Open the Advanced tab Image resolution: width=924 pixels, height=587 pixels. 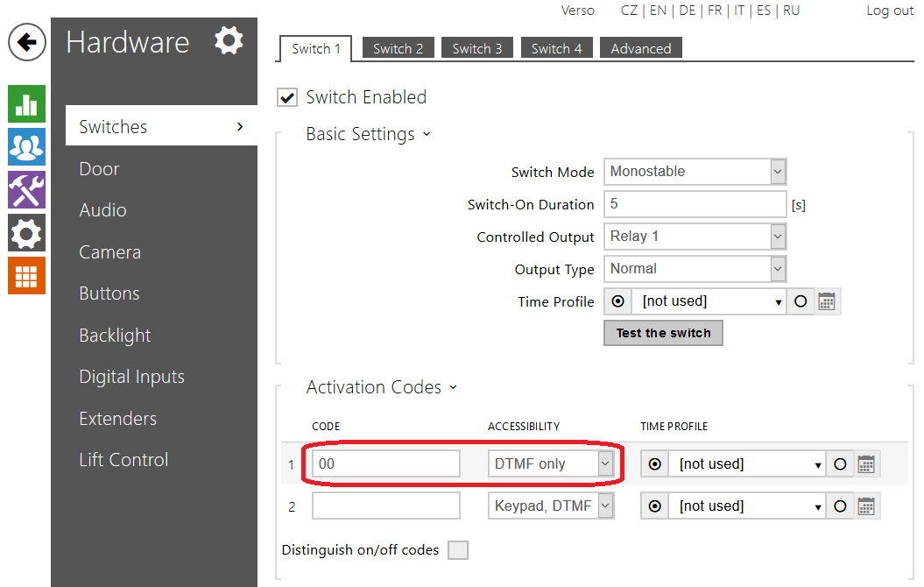click(x=640, y=49)
